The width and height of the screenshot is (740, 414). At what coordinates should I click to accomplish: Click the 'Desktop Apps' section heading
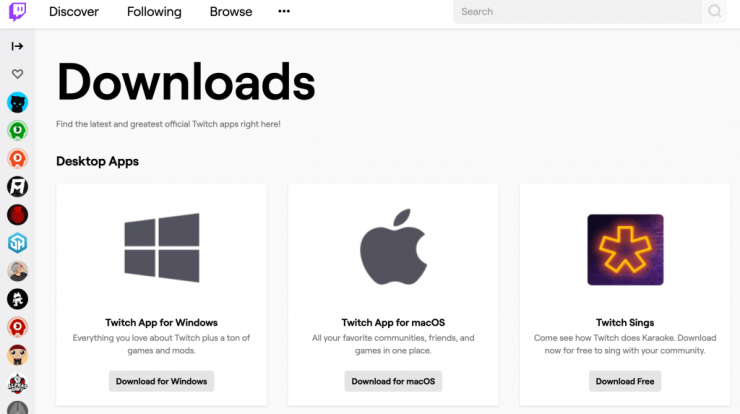coord(97,161)
